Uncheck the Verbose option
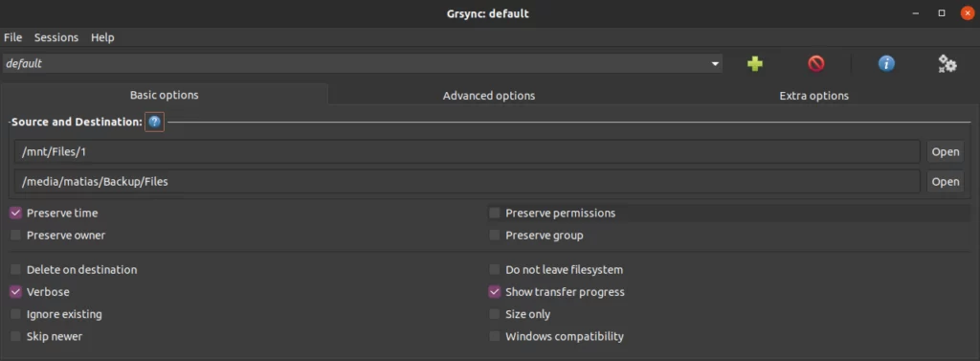Image resolution: width=980 pixels, height=361 pixels. point(15,292)
